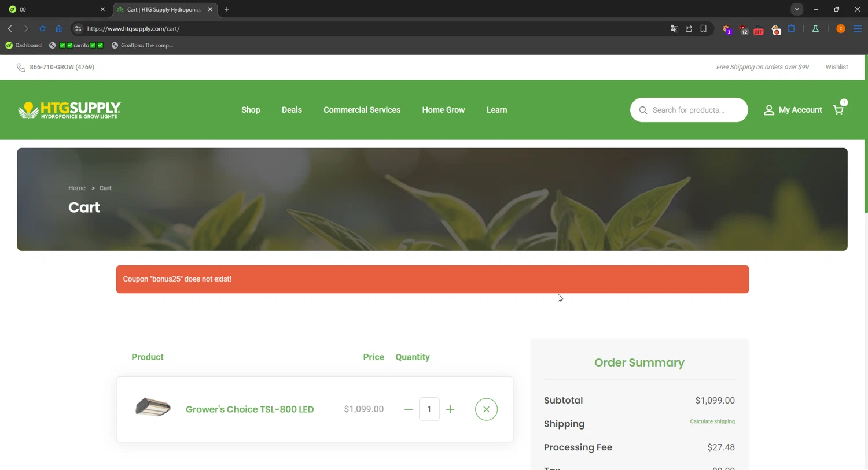Open Commercial Services menu

(362, 110)
